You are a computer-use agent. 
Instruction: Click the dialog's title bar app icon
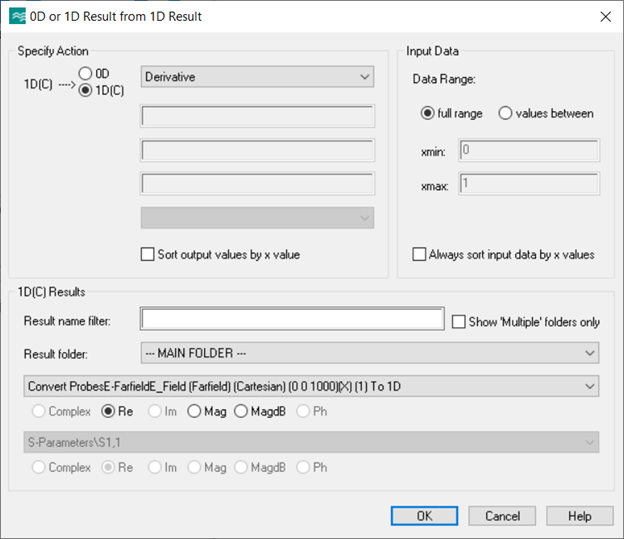[x=17, y=16]
